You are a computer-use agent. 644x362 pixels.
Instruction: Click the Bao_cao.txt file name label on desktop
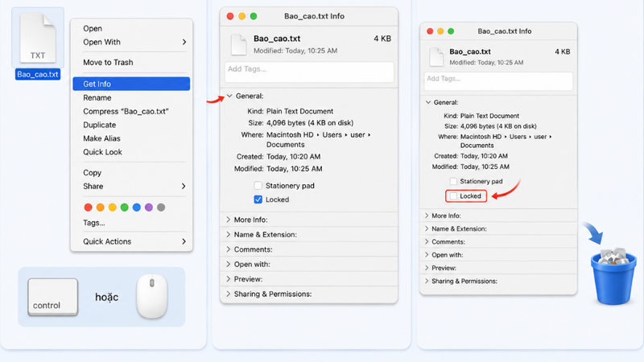click(38, 74)
